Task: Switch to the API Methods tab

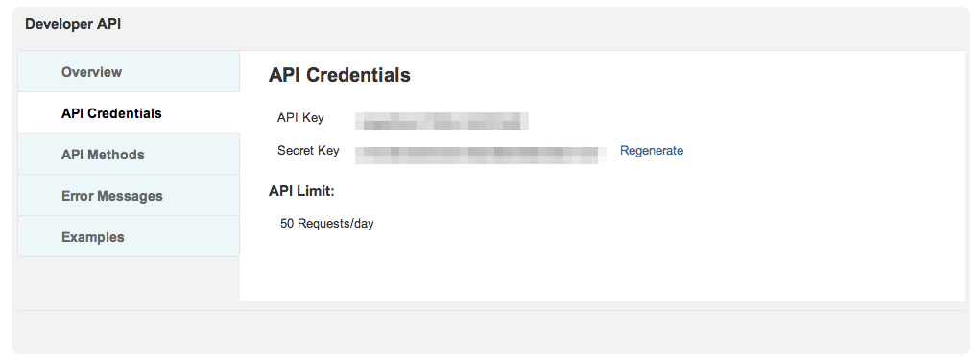Action: click(x=129, y=155)
